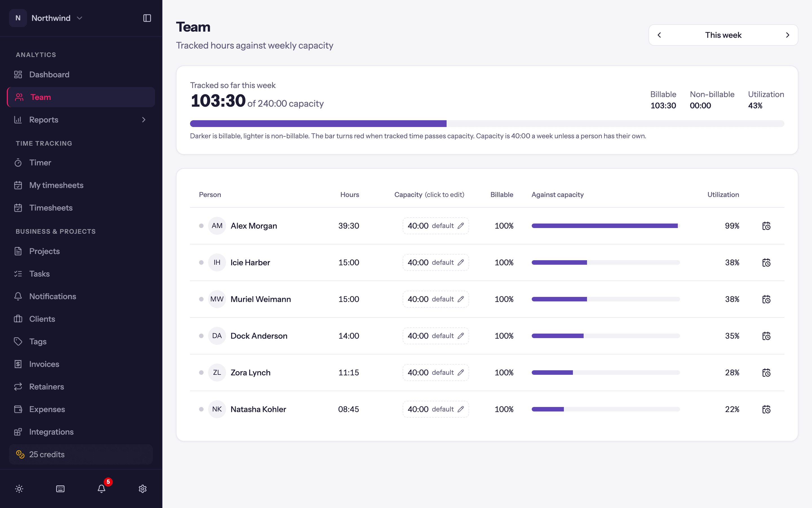Edit Alex Morgan's capacity pencil icon
Screen dimensions: 812x508
(x=461, y=226)
